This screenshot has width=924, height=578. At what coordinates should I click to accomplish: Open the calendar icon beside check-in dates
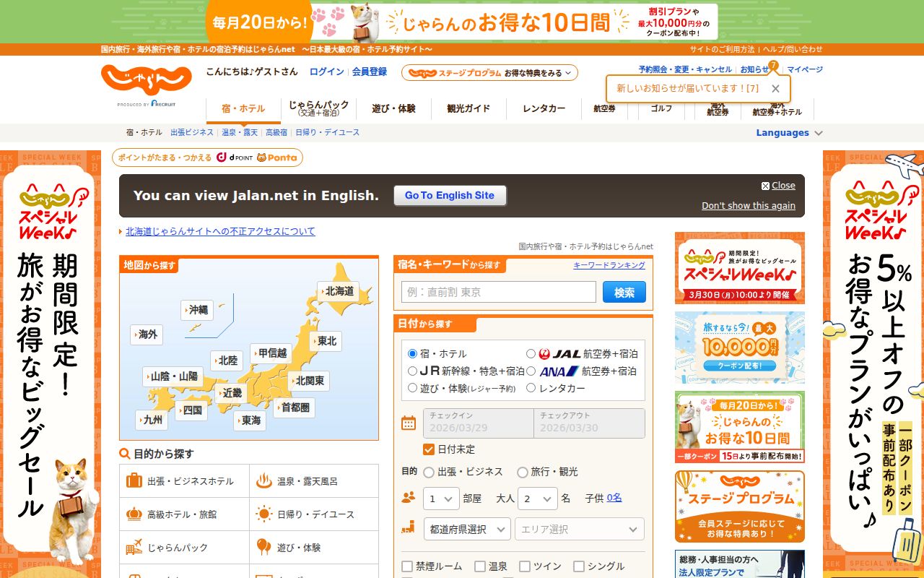pos(409,423)
